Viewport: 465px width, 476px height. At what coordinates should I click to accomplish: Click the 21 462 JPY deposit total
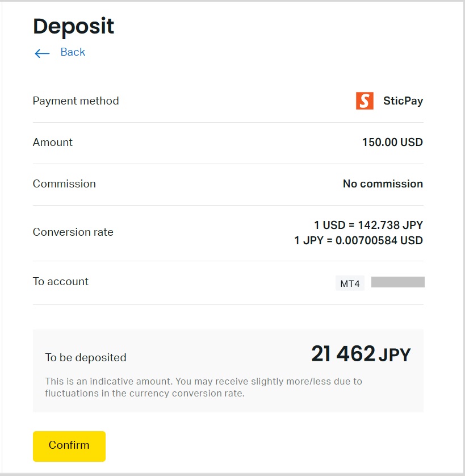pos(361,354)
